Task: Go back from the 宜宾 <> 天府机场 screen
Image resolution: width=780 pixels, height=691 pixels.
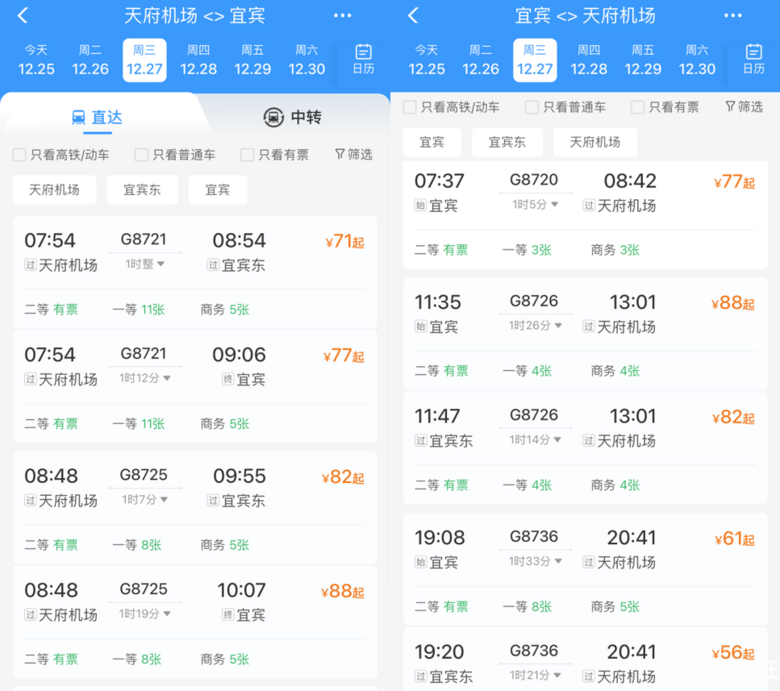Action: point(413,16)
